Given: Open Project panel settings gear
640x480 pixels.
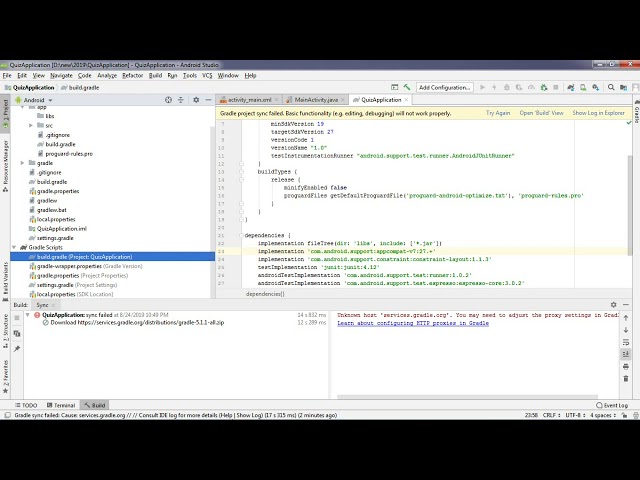Looking at the screenshot, I should [x=196, y=100].
